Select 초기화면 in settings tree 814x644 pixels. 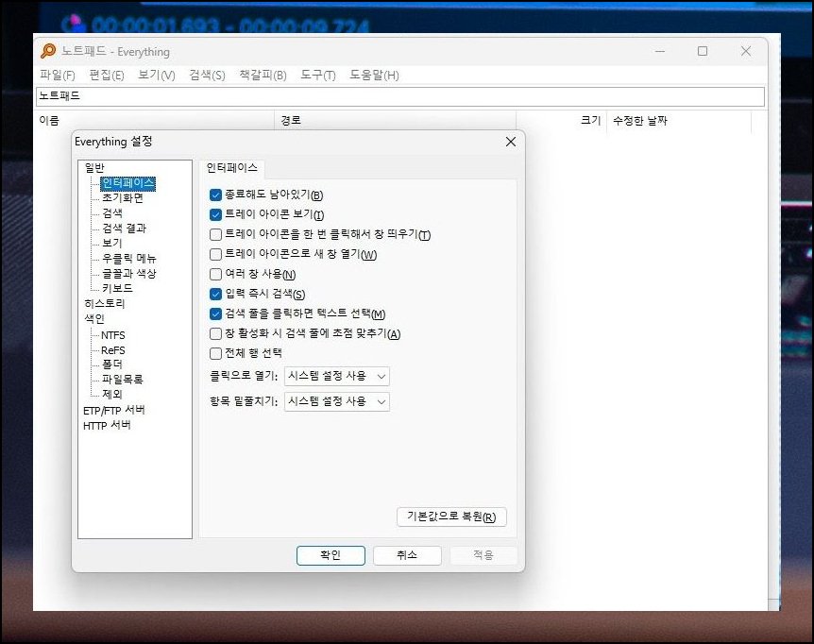pos(123,198)
